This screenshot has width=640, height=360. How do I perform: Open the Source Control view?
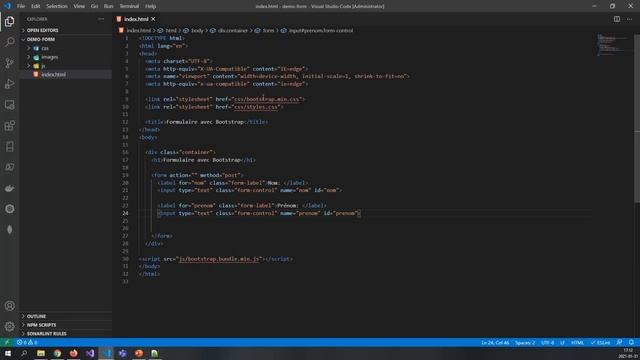click(10, 63)
